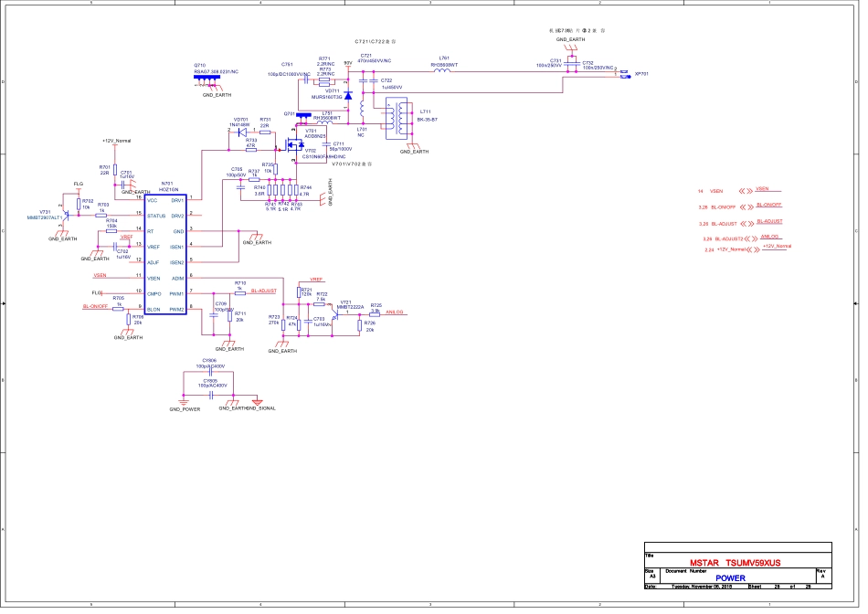The width and height of the screenshot is (868, 614).
Task: Select the VD701 1N4148W diode
Action: (x=241, y=132)
